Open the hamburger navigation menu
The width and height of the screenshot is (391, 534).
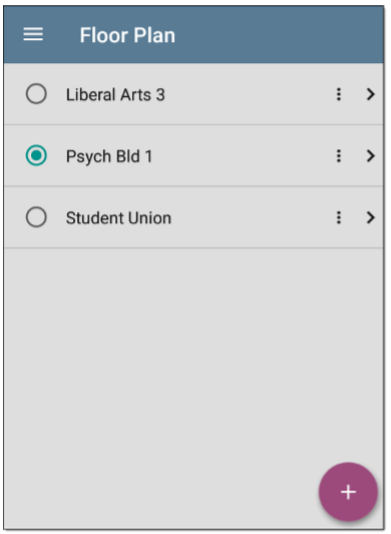[x=33, y=34]
